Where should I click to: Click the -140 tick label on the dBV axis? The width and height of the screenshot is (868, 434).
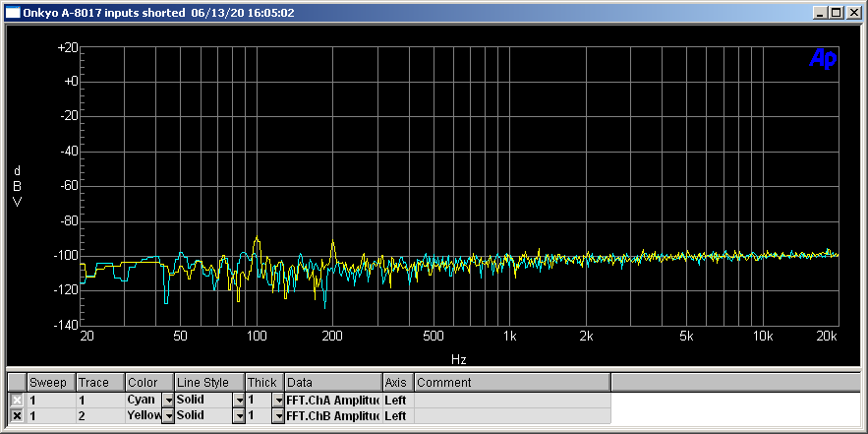65,326
